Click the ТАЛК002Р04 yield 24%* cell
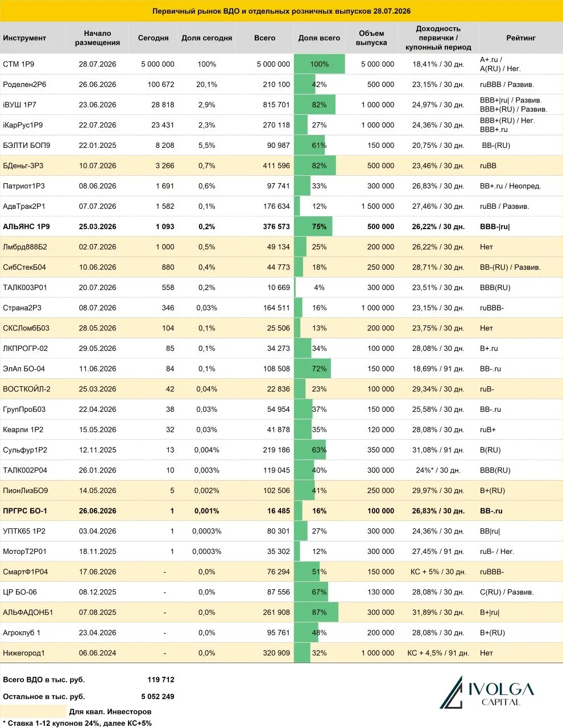The width and height of the screenshot is (563, 728). [438, 470]
